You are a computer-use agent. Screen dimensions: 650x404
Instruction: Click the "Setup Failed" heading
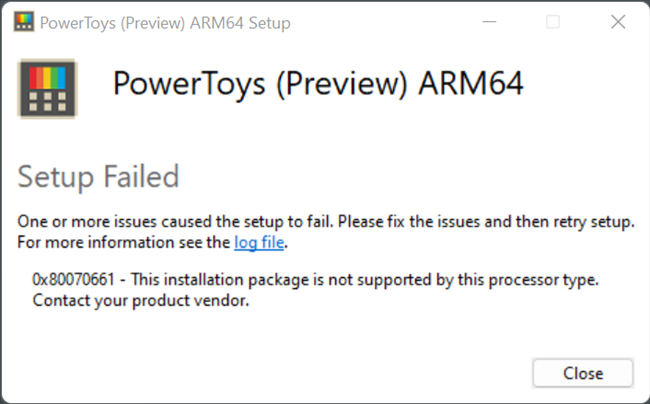98,177
